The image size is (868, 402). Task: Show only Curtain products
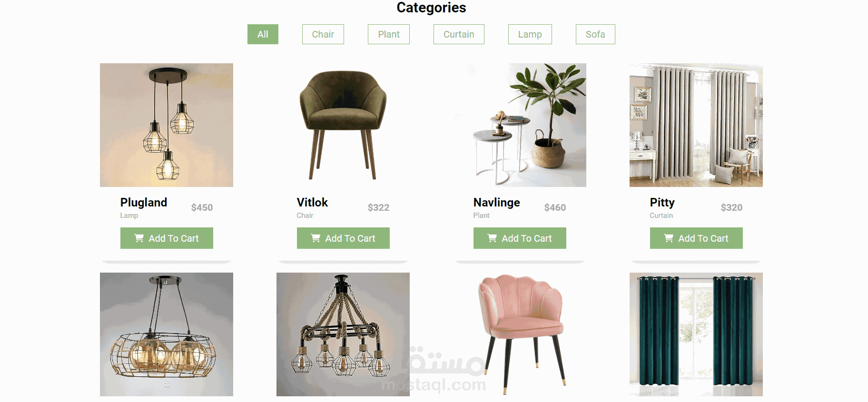(x=459, y=34)
